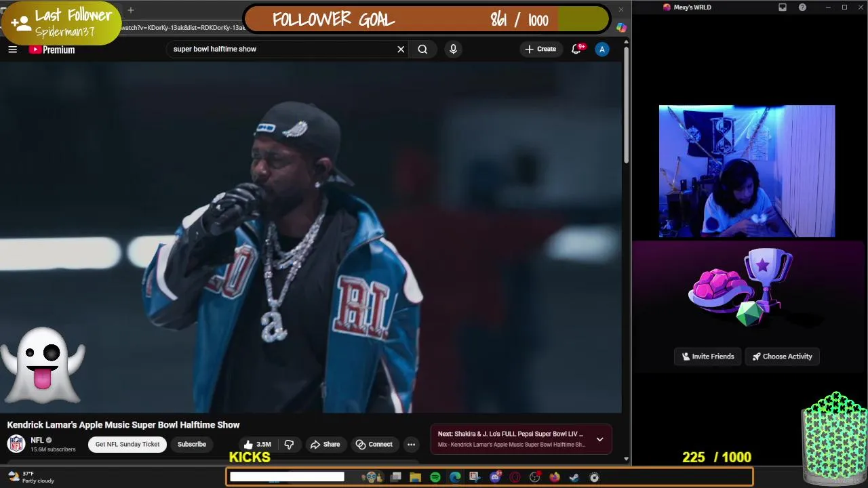Click the Next: Shakira & J. Lo video title
Screen dimensions: 868x488
click(510, 434)
